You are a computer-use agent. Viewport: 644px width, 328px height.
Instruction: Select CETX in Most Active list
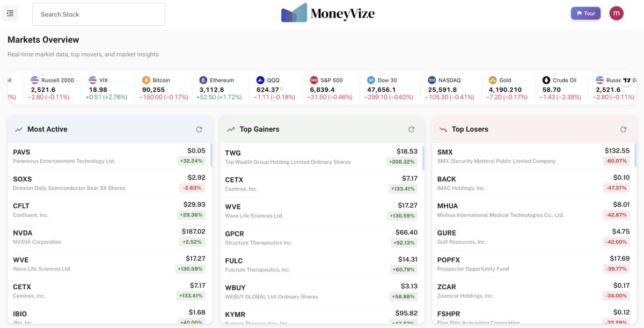109,290
